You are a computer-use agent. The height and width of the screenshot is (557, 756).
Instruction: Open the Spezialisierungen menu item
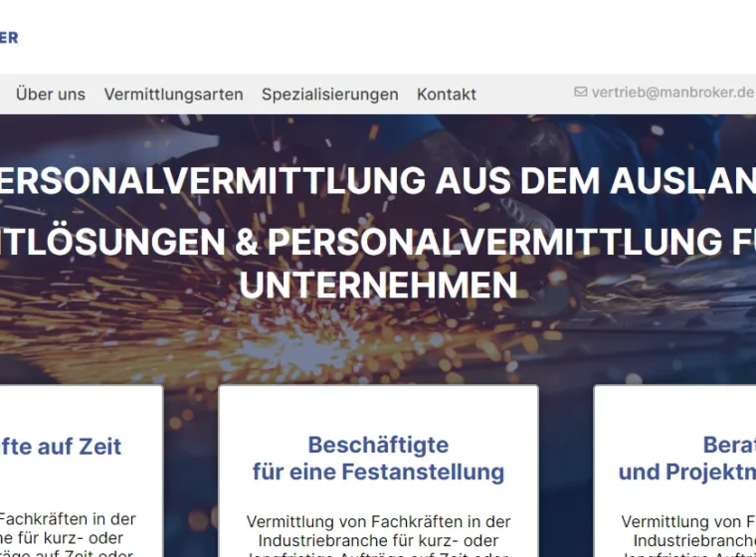(x=330, y=94)
